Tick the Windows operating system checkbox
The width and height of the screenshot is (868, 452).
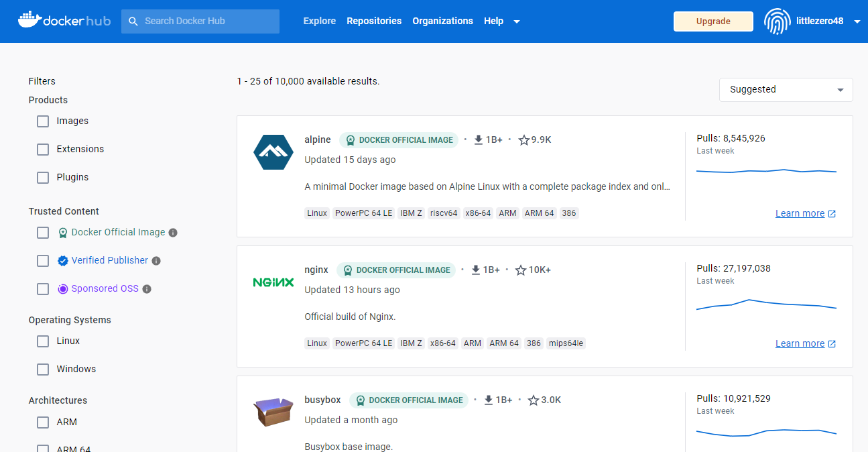pyautogui.click(x=43, y=370)
